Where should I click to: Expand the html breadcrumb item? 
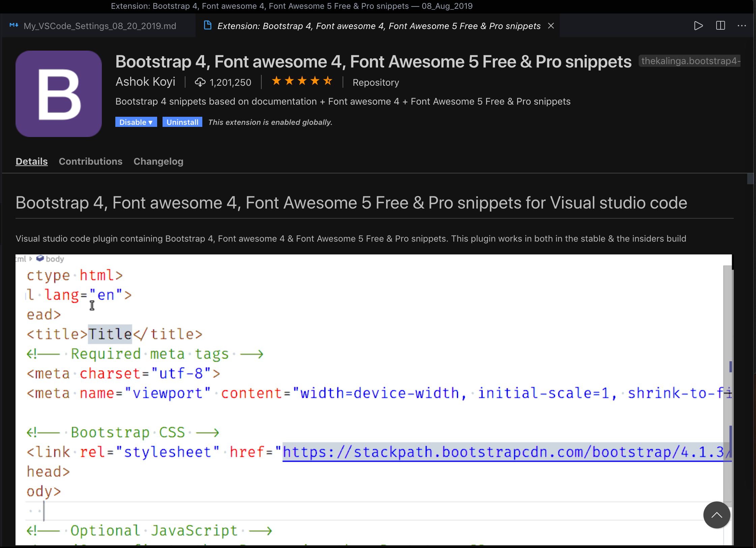(20, 259)
